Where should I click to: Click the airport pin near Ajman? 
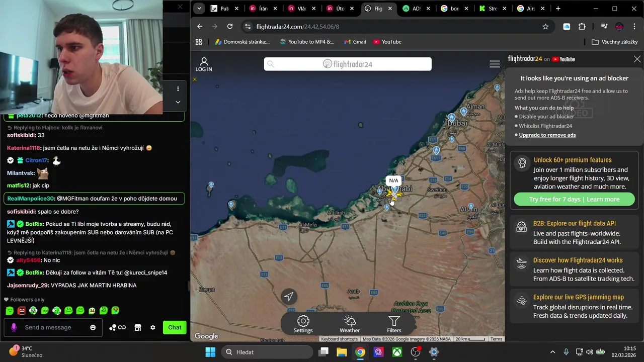pyautogui.click(x=464, y=112)
